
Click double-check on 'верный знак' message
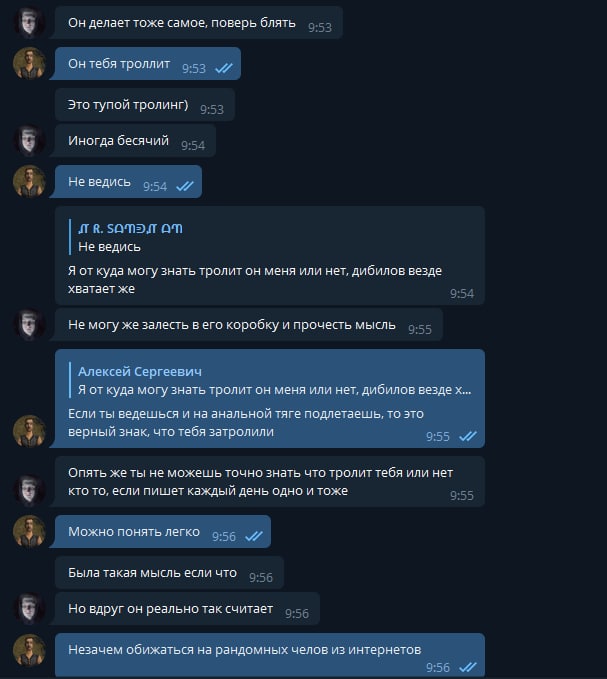click(x=468, y=436)
